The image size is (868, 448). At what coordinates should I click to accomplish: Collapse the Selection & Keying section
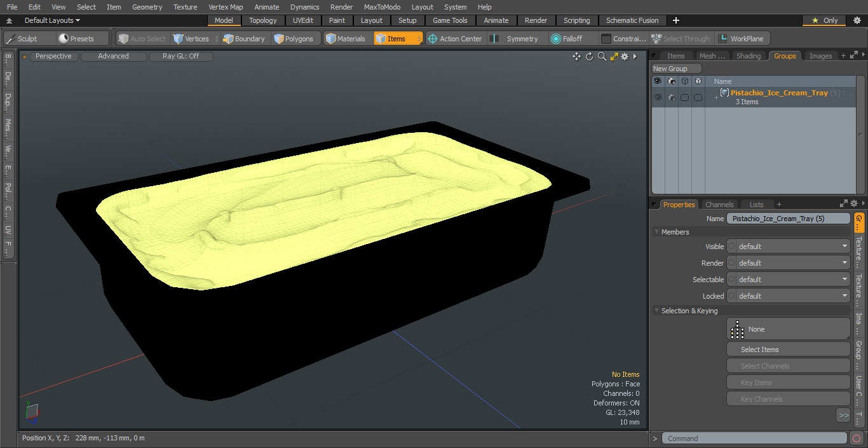pyautogui.click(x=656, y=311)
